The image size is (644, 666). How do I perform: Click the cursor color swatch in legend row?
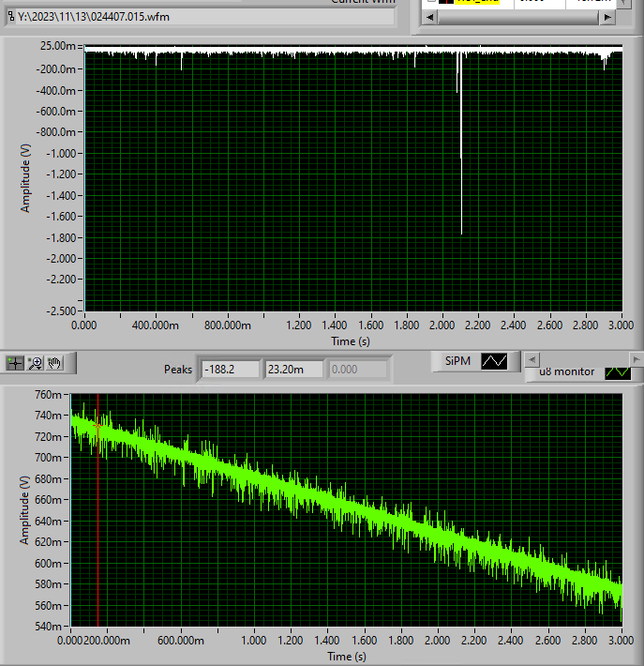coord(446,1)
